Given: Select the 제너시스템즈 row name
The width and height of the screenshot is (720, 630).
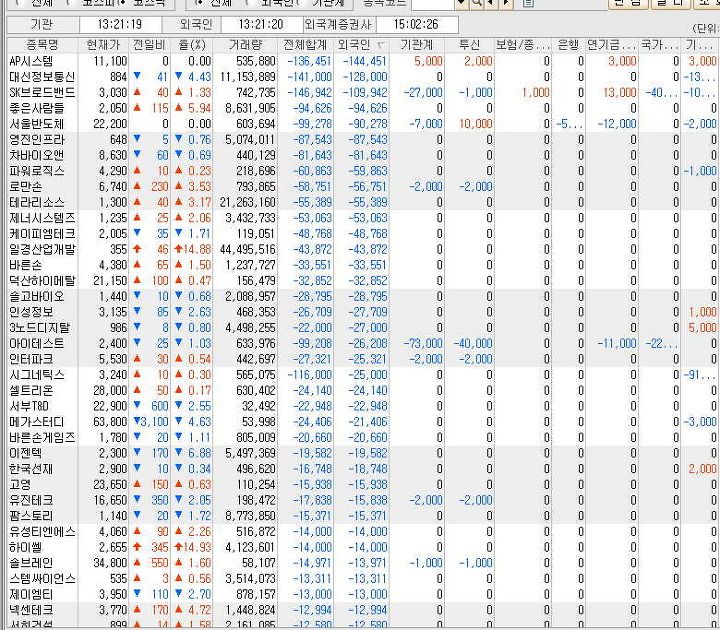Looking at the screenshot, I should [x=42, y=218].
